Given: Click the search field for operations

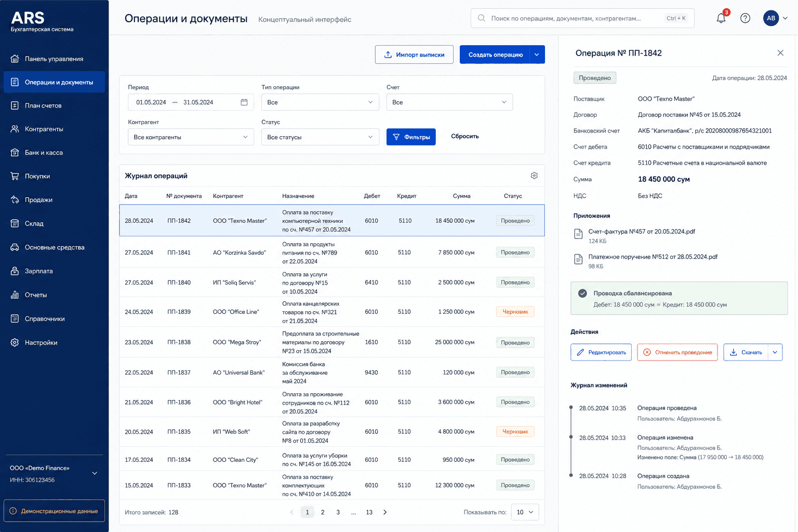Looking at the screenshot, I should tap(582, 18).
